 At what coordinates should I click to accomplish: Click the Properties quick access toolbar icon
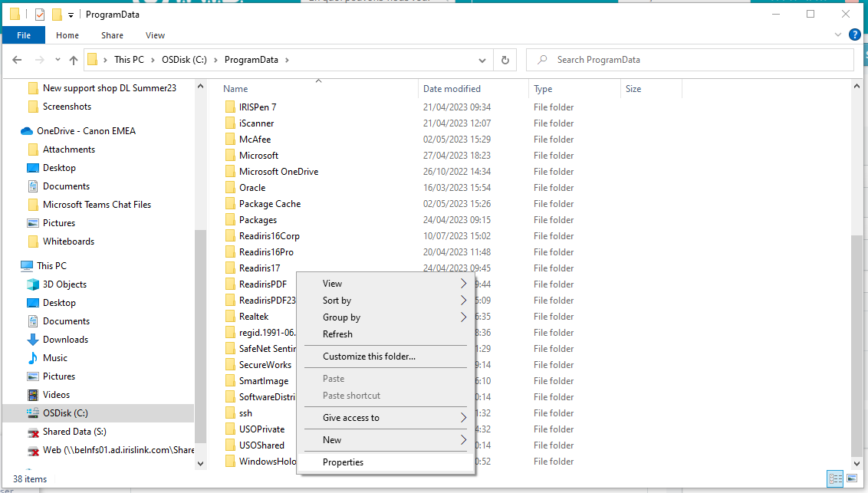point(40,15)
